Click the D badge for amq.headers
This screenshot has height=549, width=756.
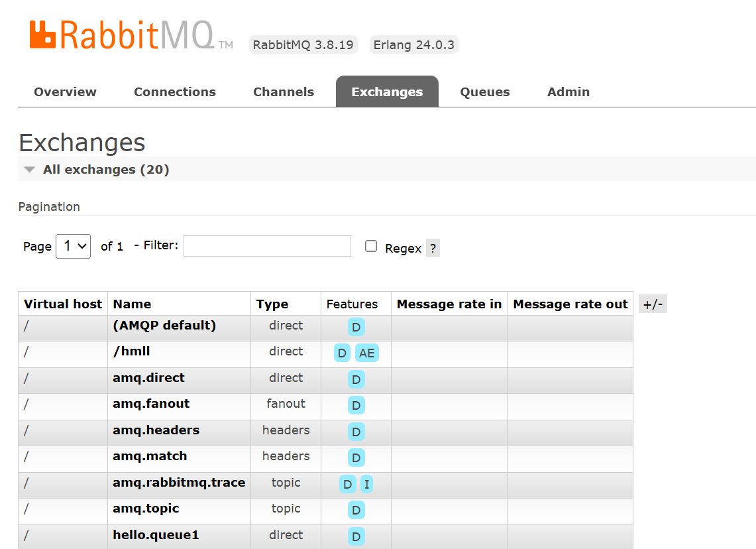click(x=356, y=432)
